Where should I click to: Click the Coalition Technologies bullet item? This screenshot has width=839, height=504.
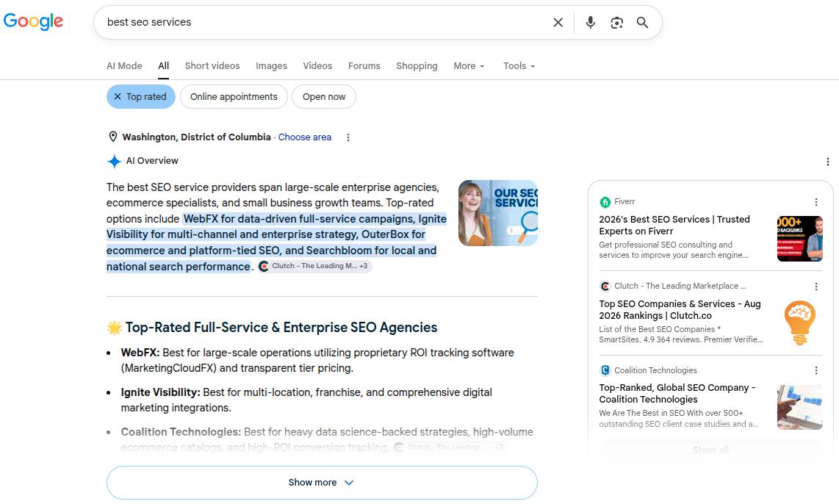327,440
